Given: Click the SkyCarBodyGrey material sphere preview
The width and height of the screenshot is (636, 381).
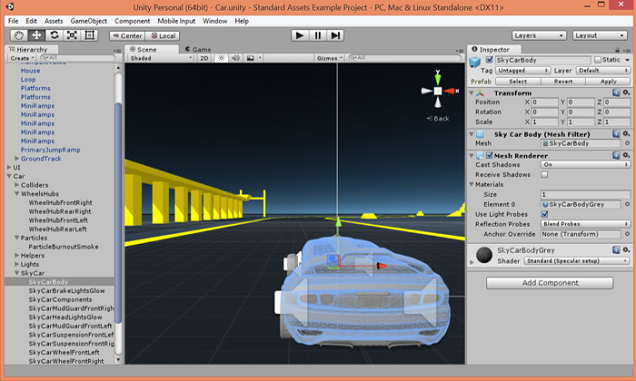Looking at the screenshot, I should coord(484,255).
